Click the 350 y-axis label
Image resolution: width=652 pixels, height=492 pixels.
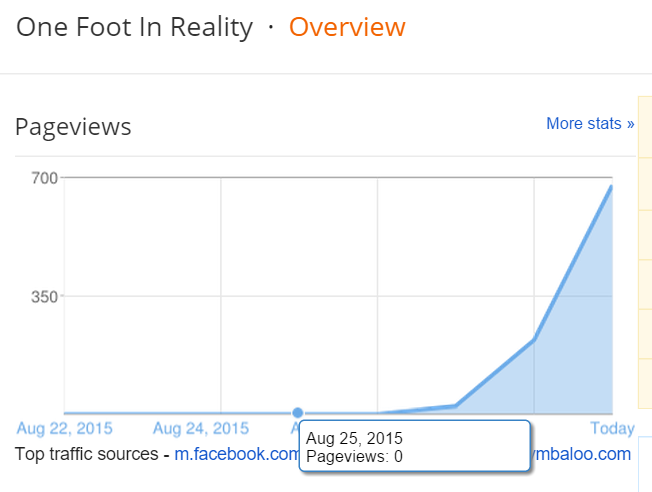[x=44, y=297]
